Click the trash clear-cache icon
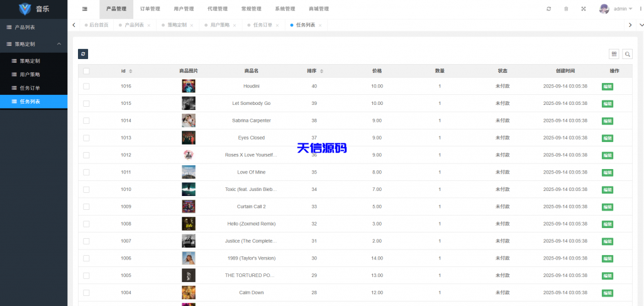644x306 pixels. [x=566, y=9]
